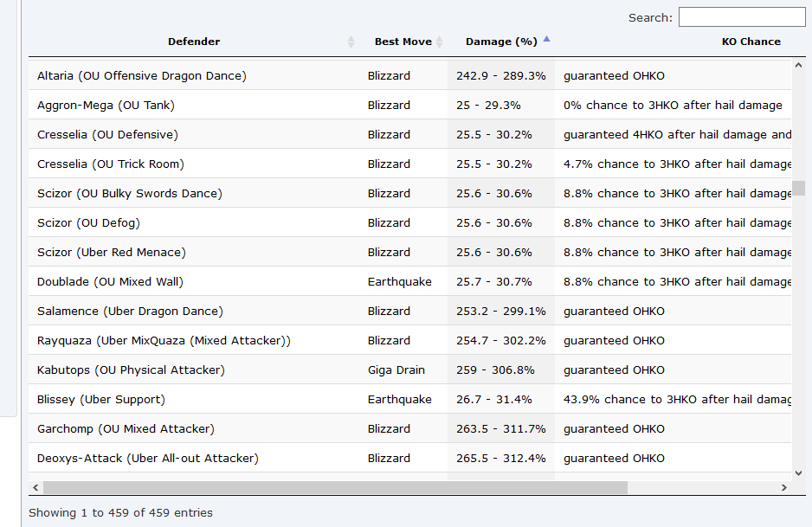Click the horizontal scrollbar thumb
Viewport: 812px width, 527px height.
click(335, 488)
